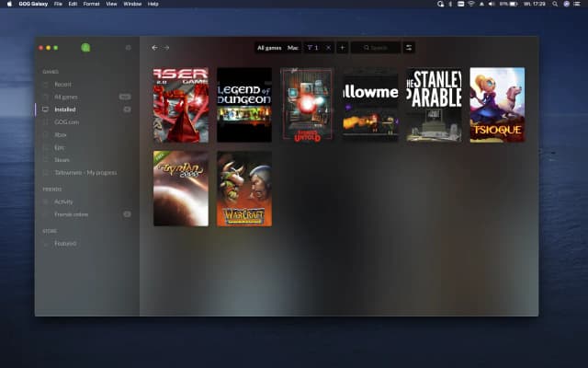Image resolution: width=588 pixels, height=368 pixels.
Task: Remove the active filter with the X
Action: pos(328,47)
